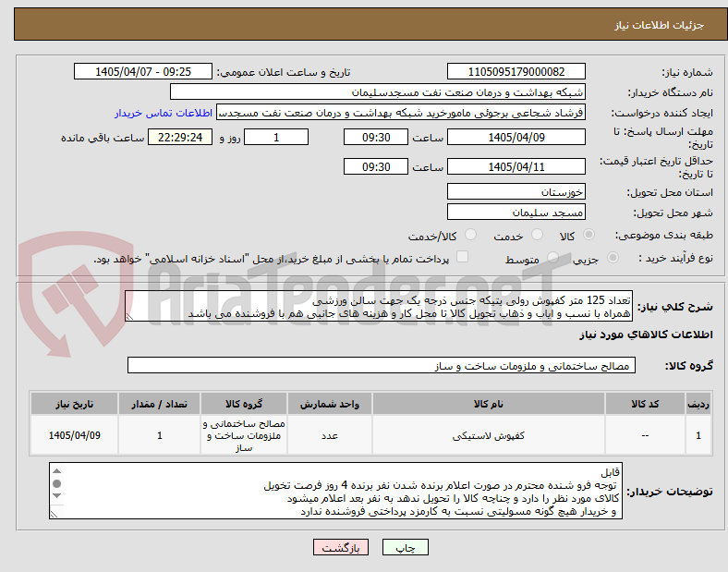Viewport: 728px width, 572px height.
Task: Click the کفپوش لاستیکی item cell
Action: [x=489, y=435]
